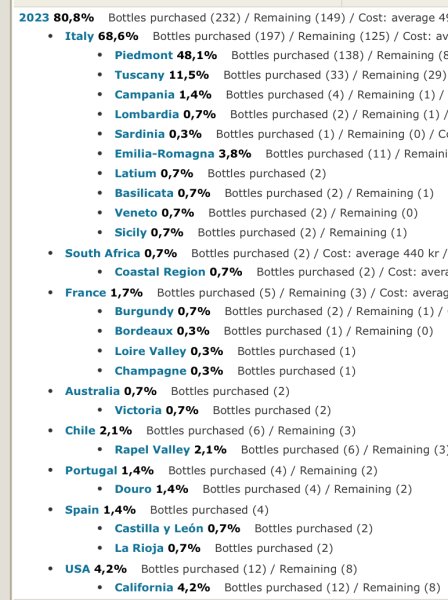Screen dimensions: 448x600
Task: Select the Victoria region link
Action: (138, 410)
